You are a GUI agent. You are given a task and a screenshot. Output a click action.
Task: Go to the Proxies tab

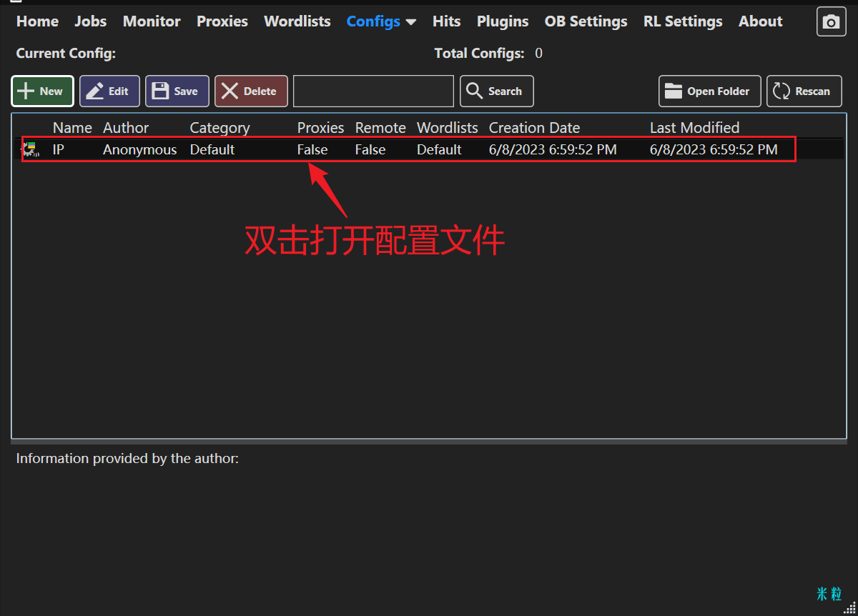click(x=222, y=21)
